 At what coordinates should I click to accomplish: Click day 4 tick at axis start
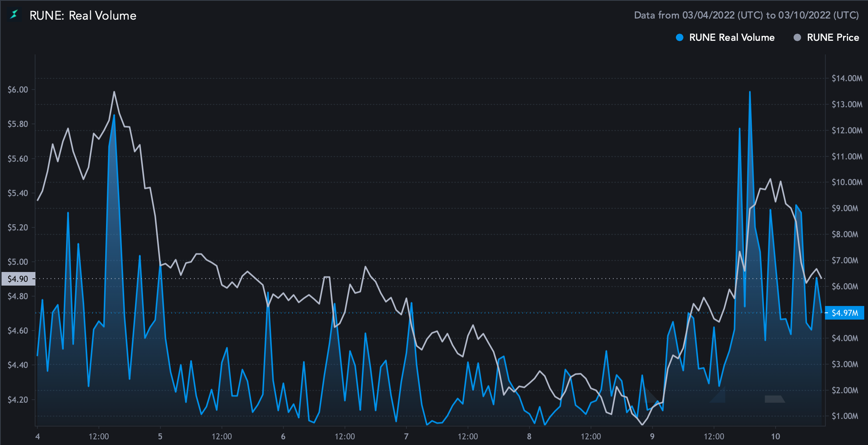click(x=37, y=436)
